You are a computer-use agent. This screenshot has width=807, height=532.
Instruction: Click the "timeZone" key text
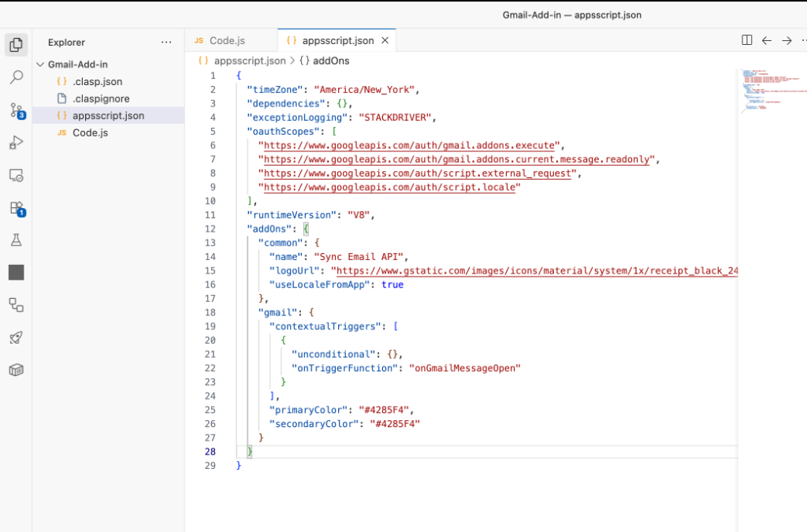pos(275,90)
